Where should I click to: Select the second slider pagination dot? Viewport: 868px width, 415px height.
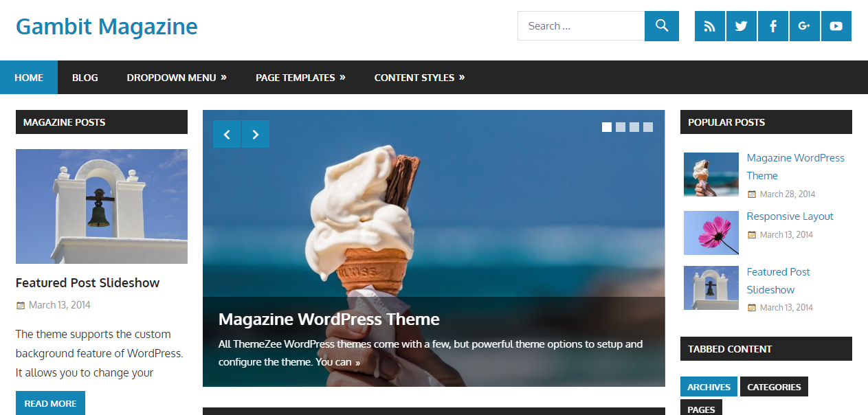click(x=621, y=127)
